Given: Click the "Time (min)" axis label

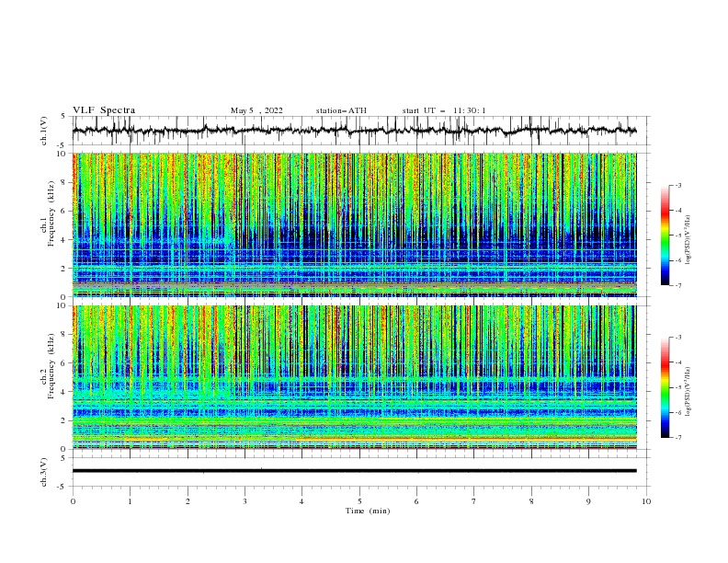Looking at the screenshot, I should pos(368,511).
